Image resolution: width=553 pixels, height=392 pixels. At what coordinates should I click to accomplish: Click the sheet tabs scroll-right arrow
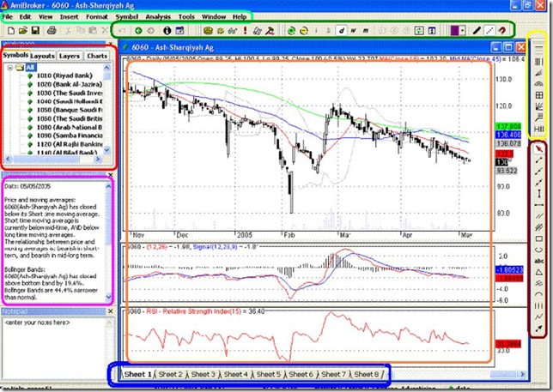tap(522, 374)
